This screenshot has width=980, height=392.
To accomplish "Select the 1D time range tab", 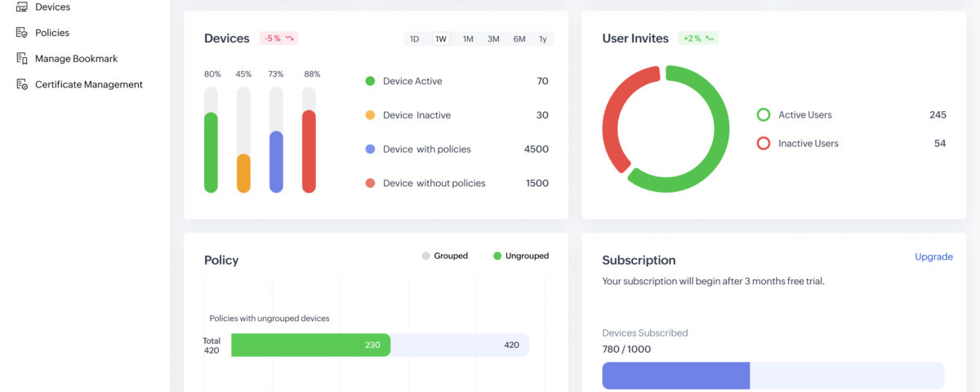I will (414, 39).
